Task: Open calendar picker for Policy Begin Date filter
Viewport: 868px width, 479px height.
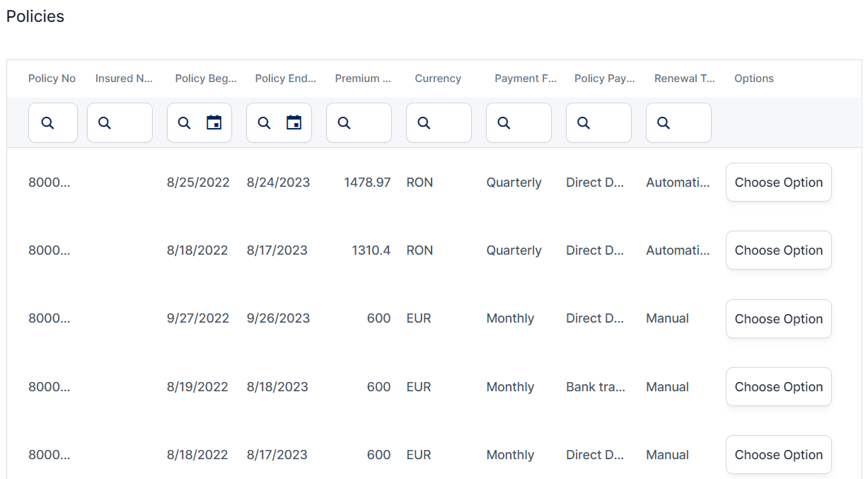Action: tap(214, 123)
